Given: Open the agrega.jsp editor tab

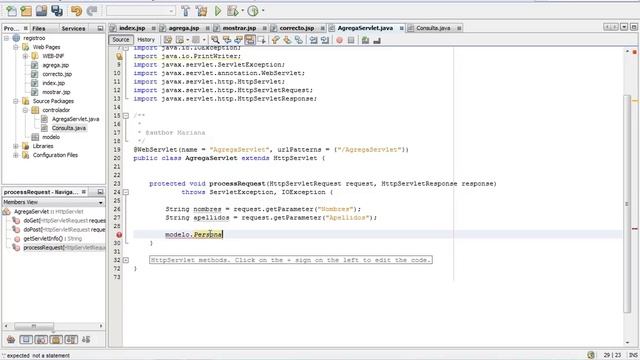Looking at the screenshot, I should 184,28.
